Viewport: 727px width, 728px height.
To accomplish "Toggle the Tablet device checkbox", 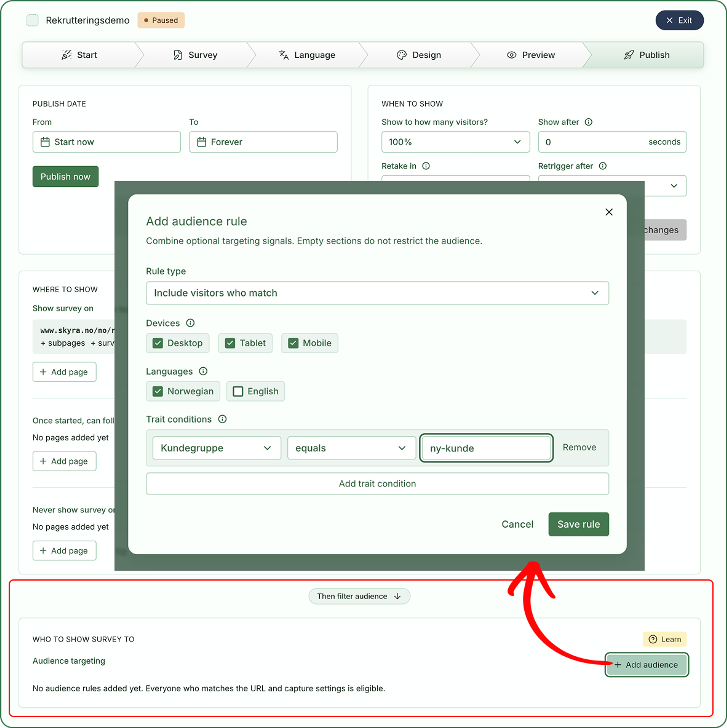I will 230,343.
